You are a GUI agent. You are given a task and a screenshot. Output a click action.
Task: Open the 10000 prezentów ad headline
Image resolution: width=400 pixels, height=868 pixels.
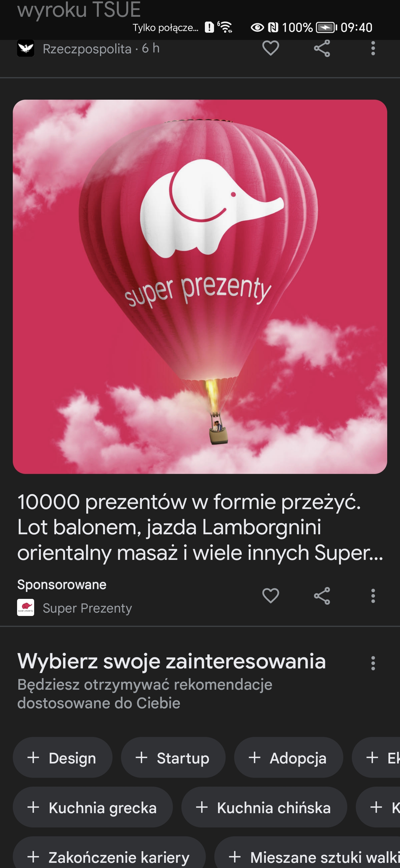click(x=200, y=527)
